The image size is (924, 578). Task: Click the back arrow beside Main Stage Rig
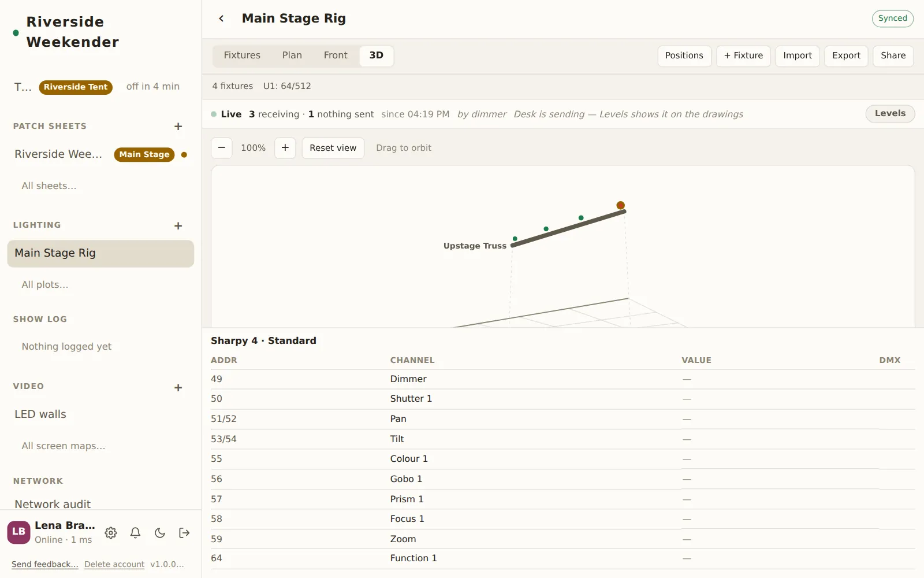pyautogui.click(x=221, y=18)
